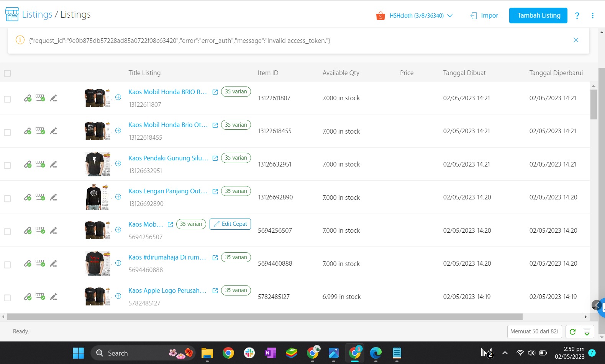The width and height of the screenshot is (605, 364).
Task: Click the help question mark icon
Action: [577, 16]
